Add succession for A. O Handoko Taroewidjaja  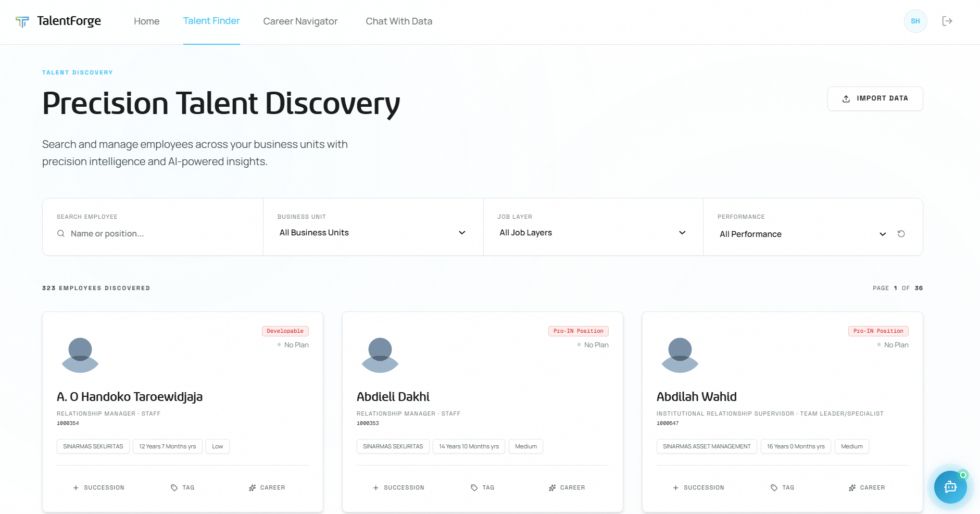[99, 488]
